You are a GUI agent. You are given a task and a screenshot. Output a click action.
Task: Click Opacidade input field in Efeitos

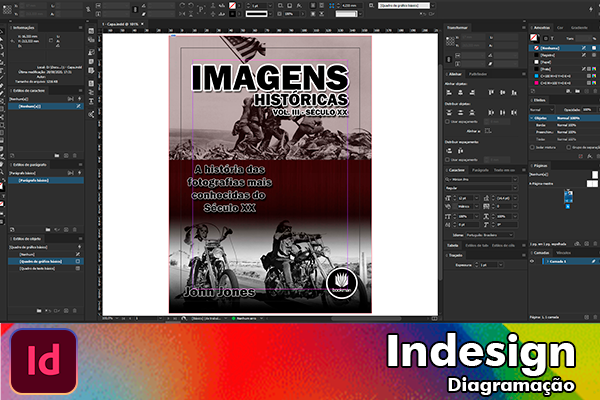[x=589, y=110]
